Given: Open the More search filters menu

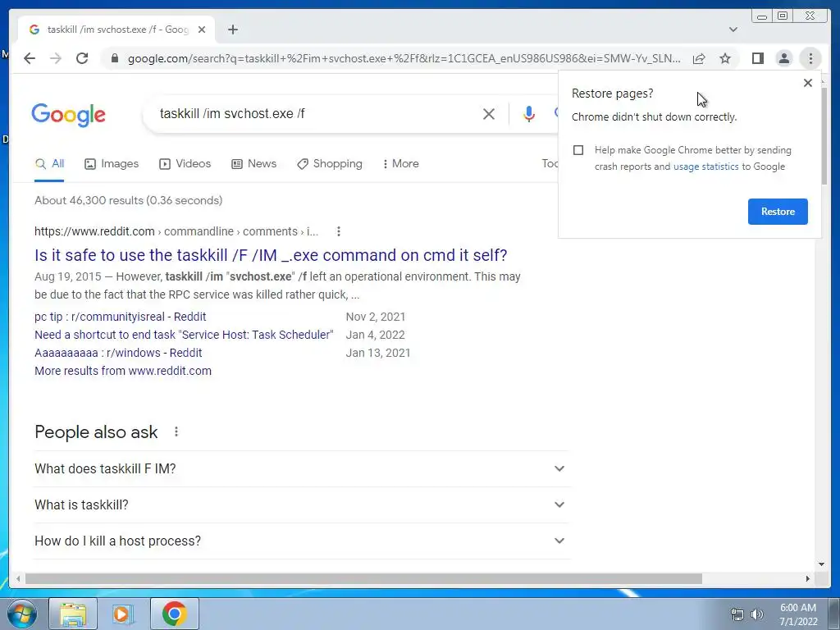Looking at the screenshot, I should (400, 164).
